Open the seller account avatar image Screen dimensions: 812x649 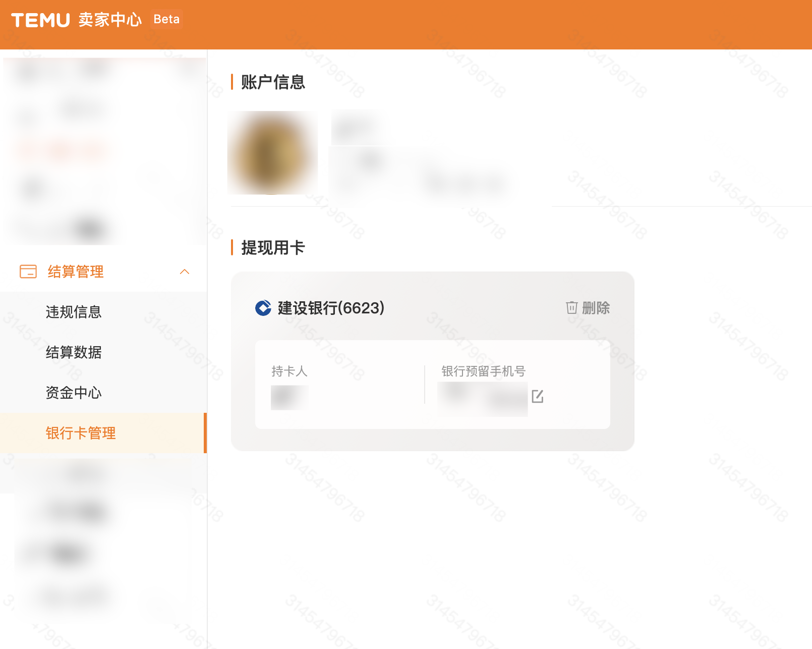pos(272,152)
